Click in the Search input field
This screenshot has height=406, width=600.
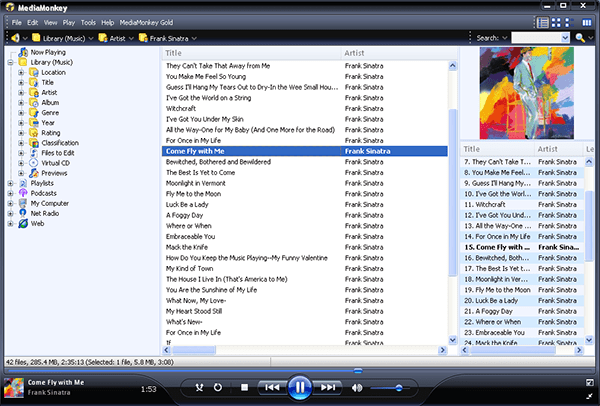536,38
